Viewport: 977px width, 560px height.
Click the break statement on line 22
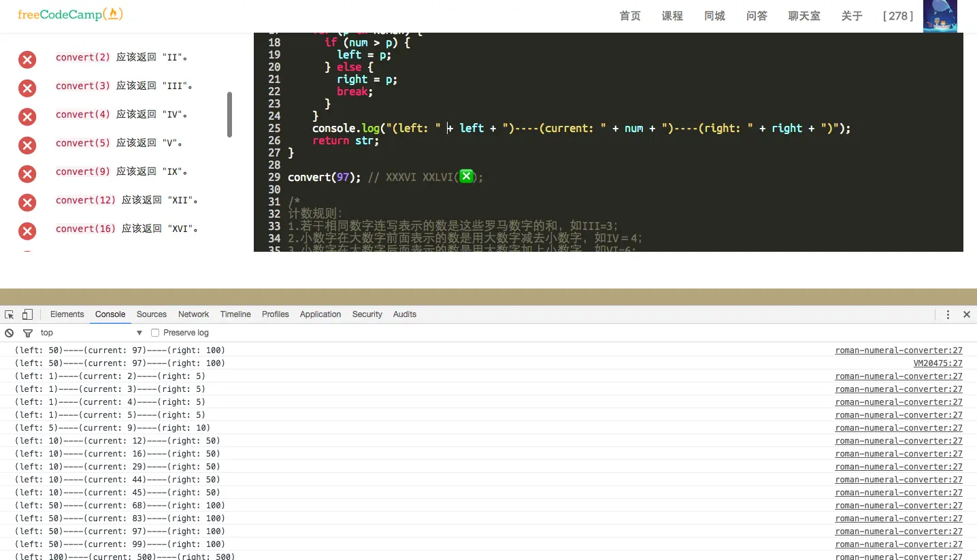click(355, 91)
